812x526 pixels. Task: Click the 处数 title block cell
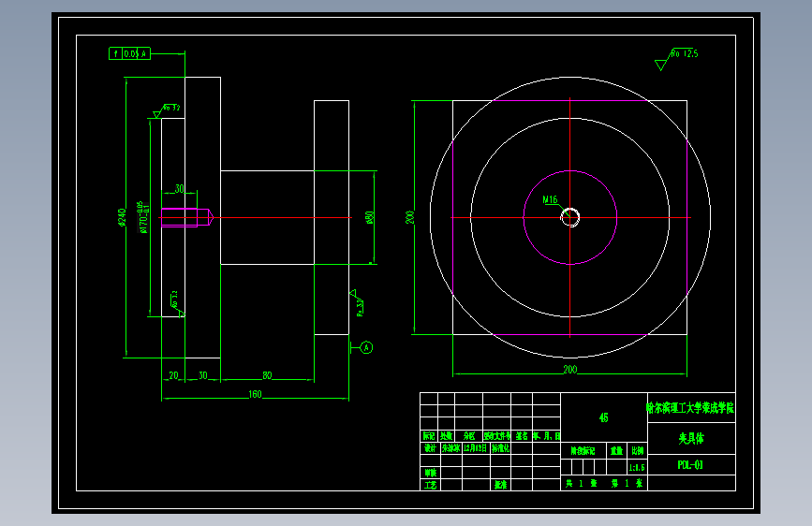[447, 436]
